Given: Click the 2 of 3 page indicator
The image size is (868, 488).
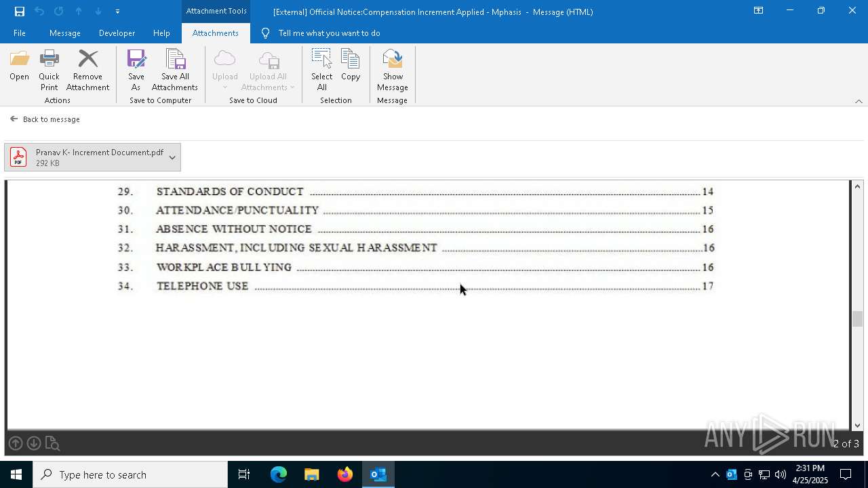Looking at the screenshot, I should [846, 444].
